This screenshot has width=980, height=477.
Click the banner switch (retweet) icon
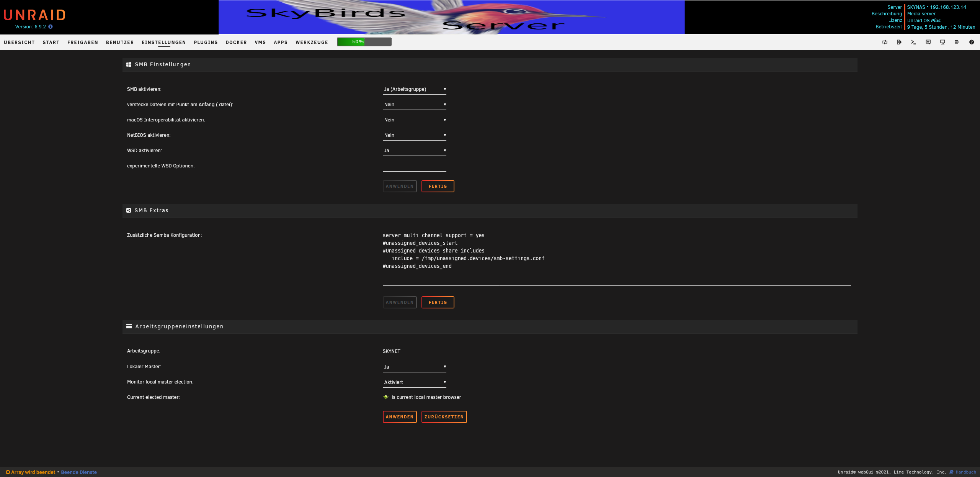[x=885, y=42]
